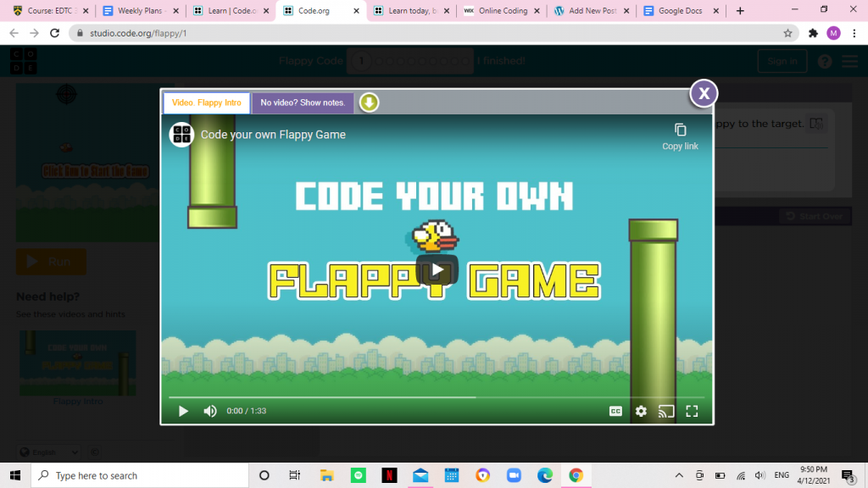Open Spotify from the taskbar
Image resolution: width=868 pixels, height=488 pixels.
click(x=359, y=475)
